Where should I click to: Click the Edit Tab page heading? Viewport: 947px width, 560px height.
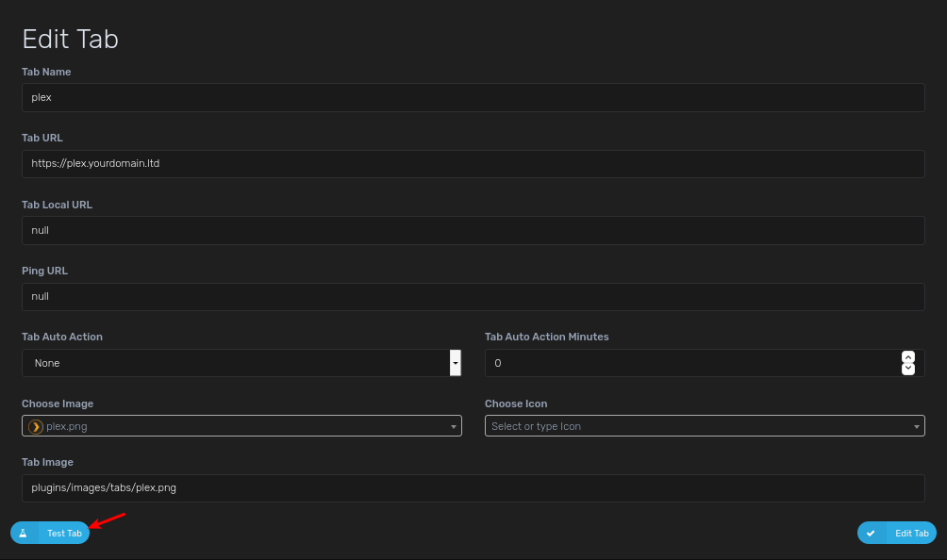(70, 39)
